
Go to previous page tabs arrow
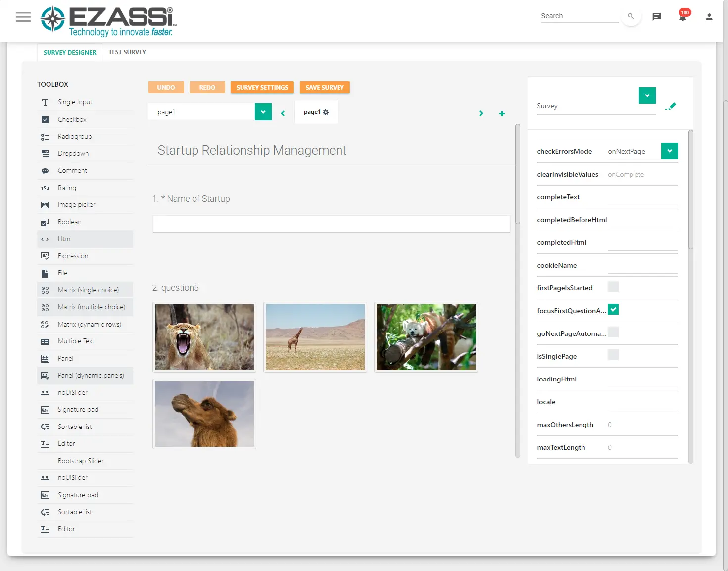tap(283, 113)
